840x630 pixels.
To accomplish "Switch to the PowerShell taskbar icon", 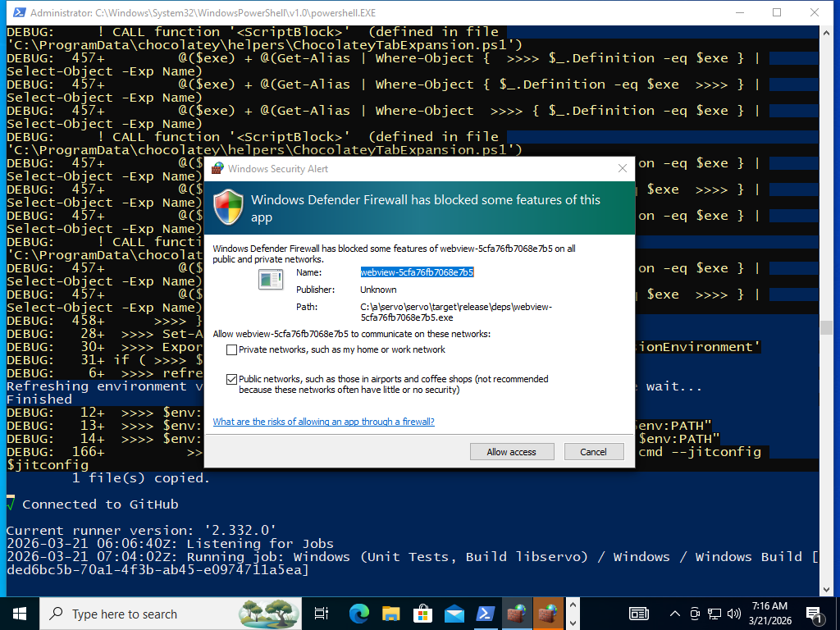I will [486, 614].
